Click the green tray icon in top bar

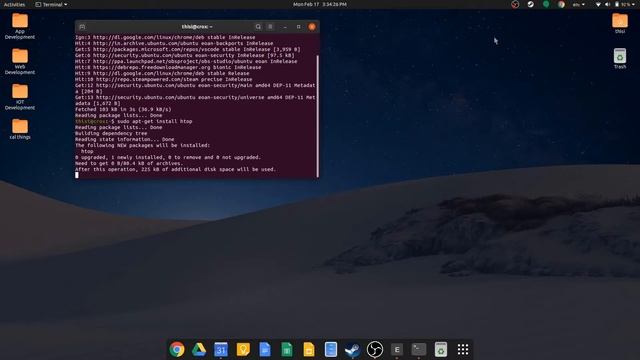546,4
